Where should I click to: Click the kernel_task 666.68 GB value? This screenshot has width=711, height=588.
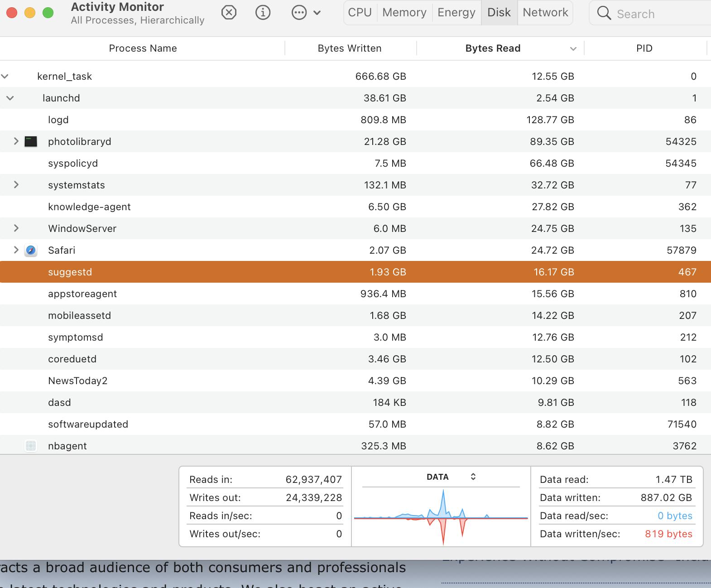coord(380,76)
